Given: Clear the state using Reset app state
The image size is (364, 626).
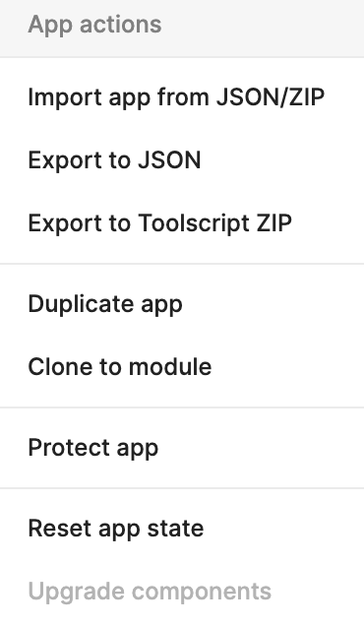Looking at the screenshot, I should pyautogui.click(x=182, y=529).
